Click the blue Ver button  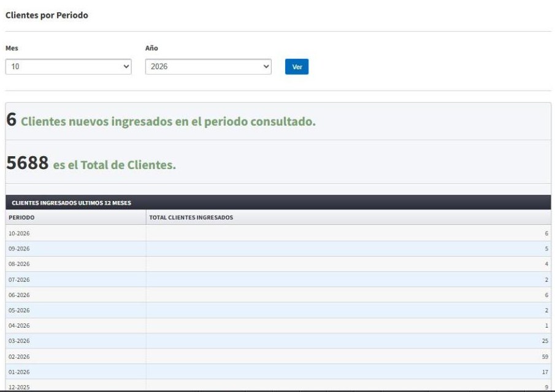click(x=297, y=66)
